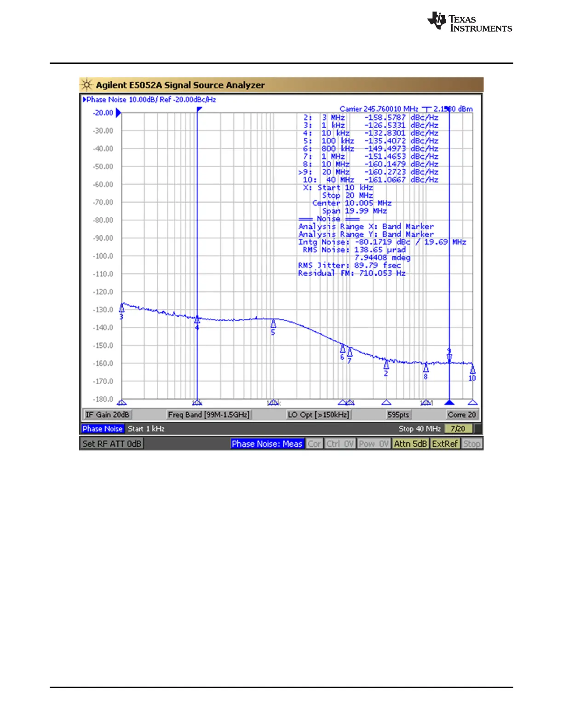The height and width of the screenshot is (728, 563).
Task: Click the Pow 0V indicator
Action: point(373,444)
